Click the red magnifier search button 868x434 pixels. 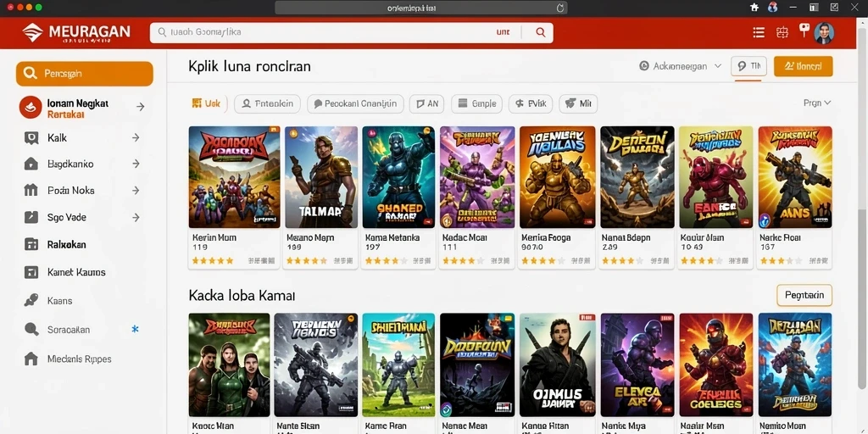[x=541, y=33]
